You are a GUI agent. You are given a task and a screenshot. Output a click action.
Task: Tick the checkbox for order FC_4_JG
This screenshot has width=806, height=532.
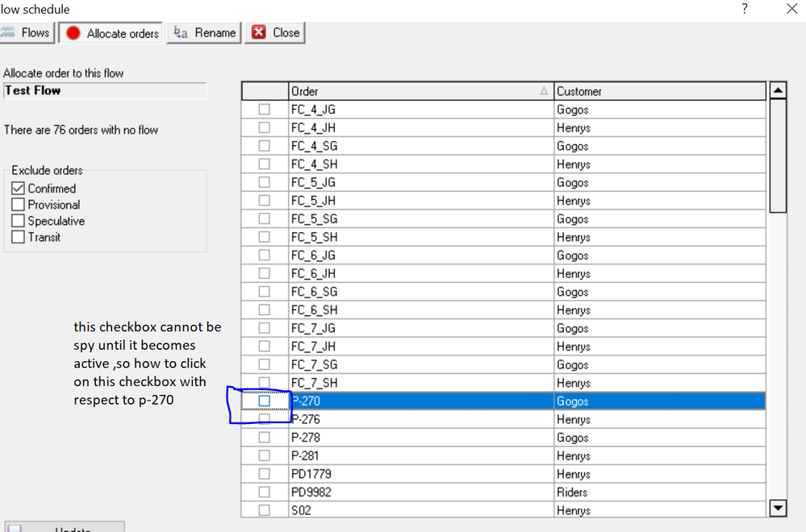pyautogui.click(x=264, y=110)
